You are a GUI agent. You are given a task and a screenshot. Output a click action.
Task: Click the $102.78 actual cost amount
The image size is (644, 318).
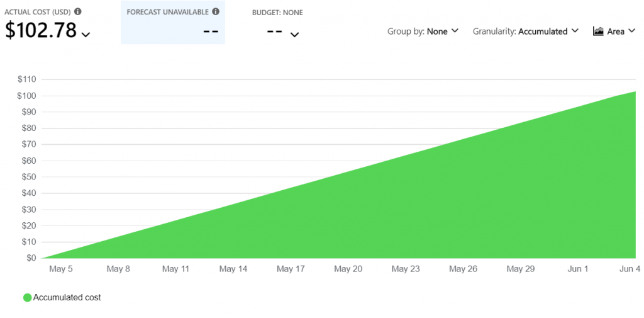[41, 30]
